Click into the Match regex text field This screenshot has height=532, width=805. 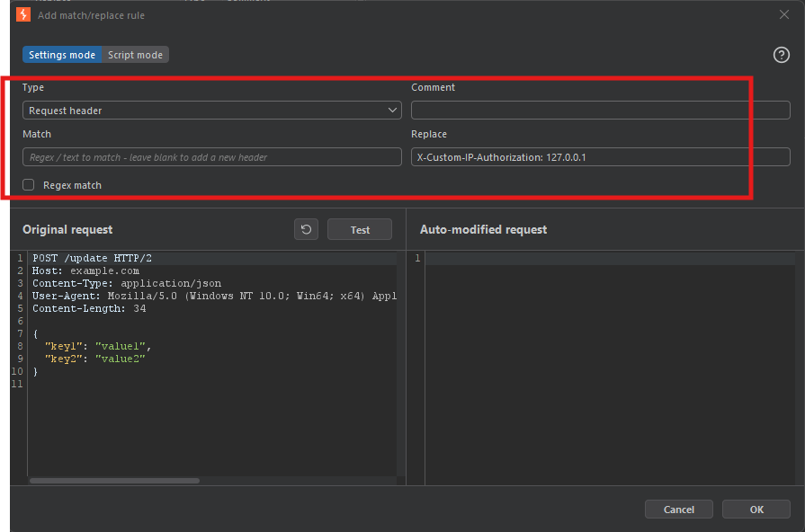pos(212,157)
